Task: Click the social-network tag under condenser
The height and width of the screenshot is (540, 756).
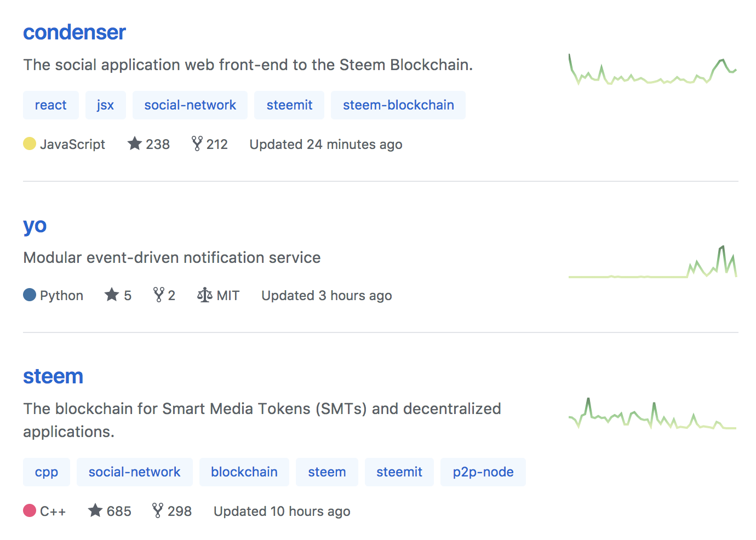Action: (190, 105)
